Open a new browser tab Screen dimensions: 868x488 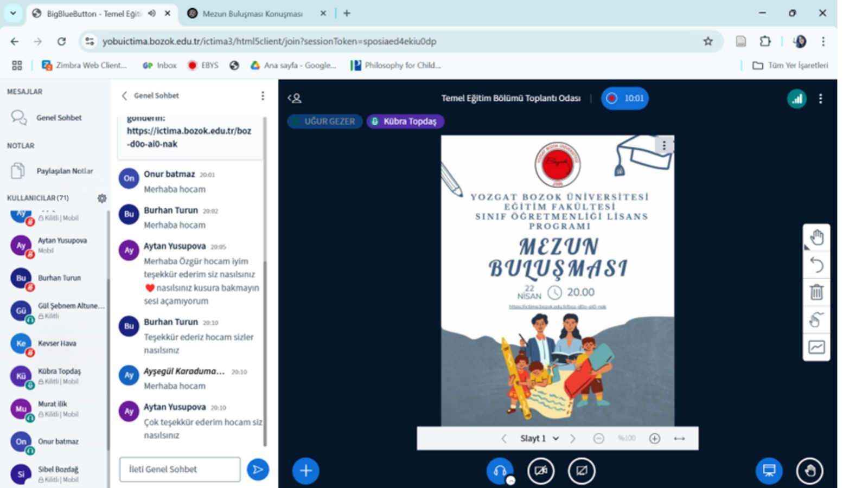(x=347, y=14)
